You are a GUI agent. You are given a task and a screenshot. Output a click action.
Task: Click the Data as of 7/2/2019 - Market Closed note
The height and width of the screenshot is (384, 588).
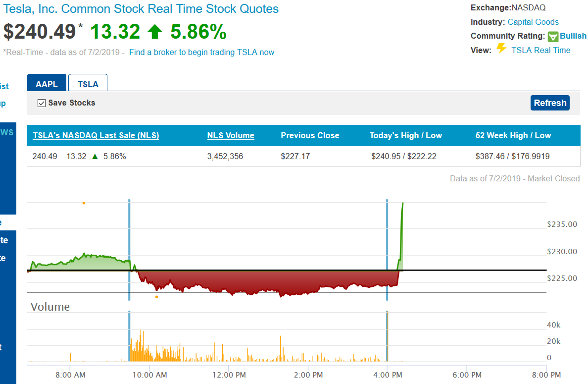click(x=515, y=179)
